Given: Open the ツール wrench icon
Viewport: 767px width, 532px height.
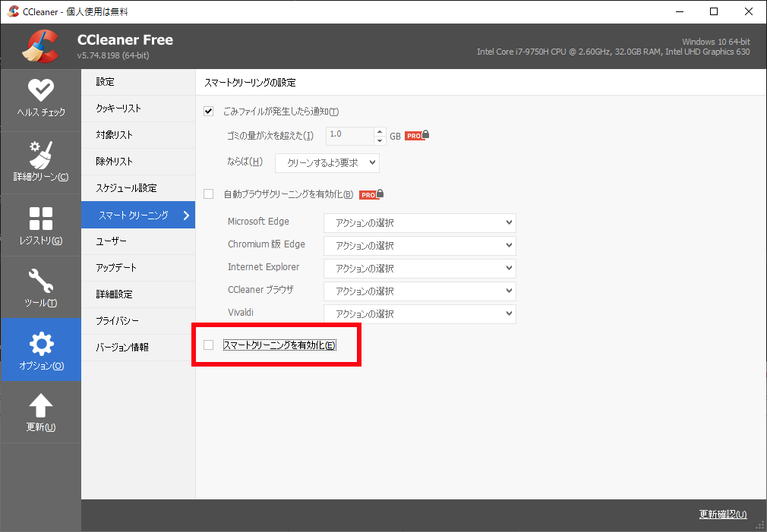Looking at the screenshot, I should (x=40, y=281).
